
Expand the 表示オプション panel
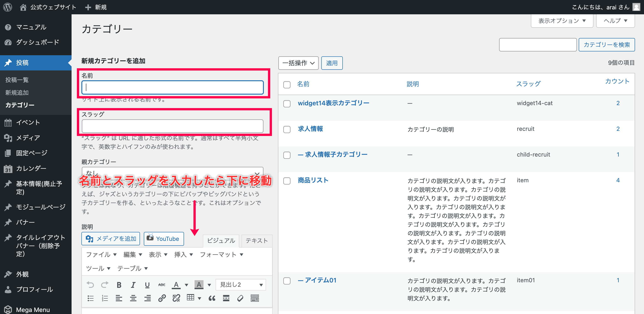pyautogui.click(x=561, y=21)
